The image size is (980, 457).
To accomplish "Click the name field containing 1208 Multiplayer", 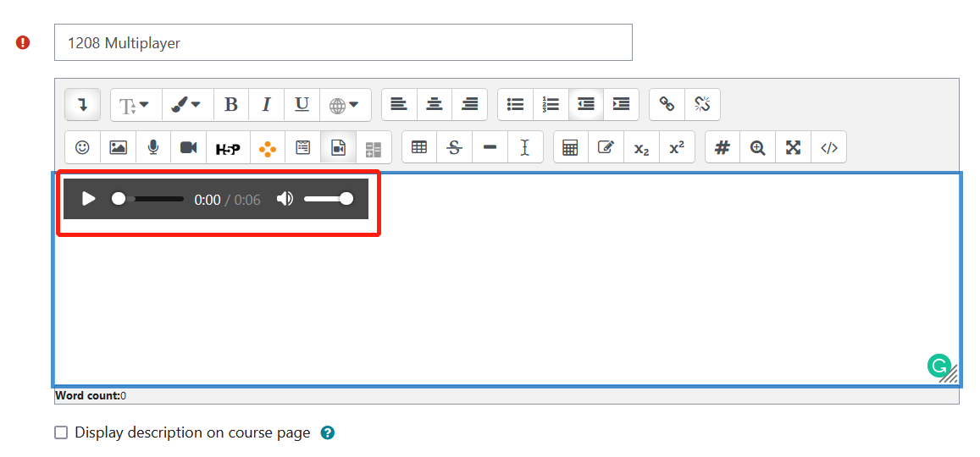I will point(343,42).
